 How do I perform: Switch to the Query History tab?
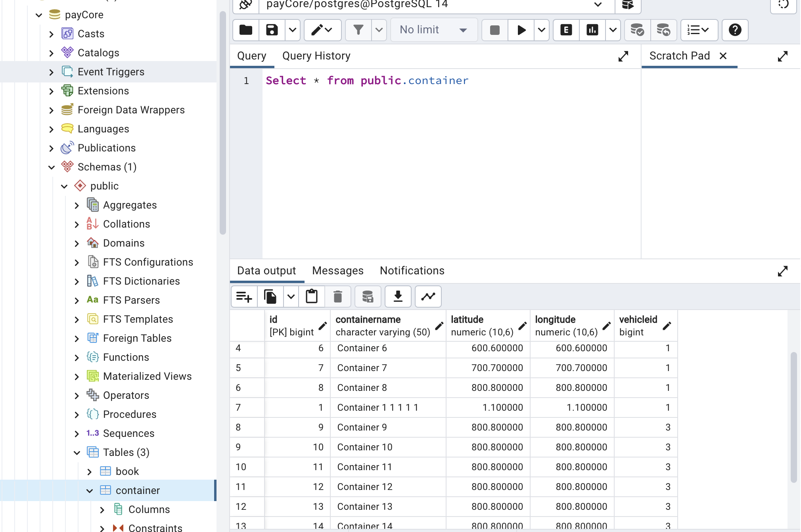(316, 55)
